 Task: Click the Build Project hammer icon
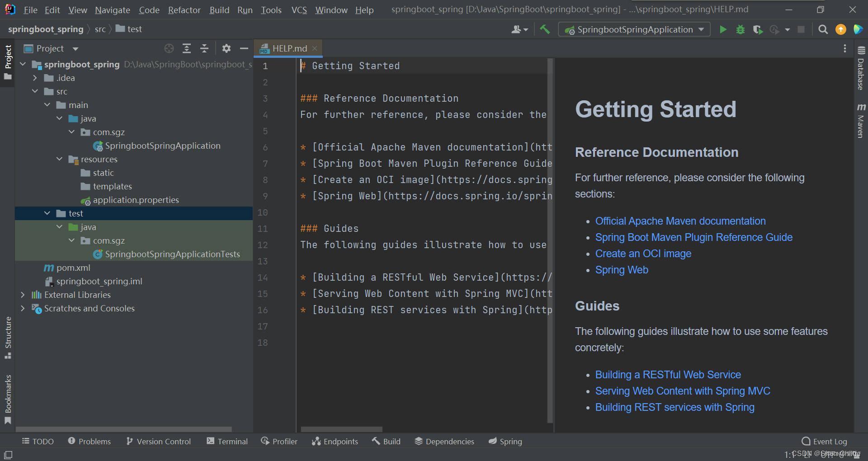click(545, 29)
